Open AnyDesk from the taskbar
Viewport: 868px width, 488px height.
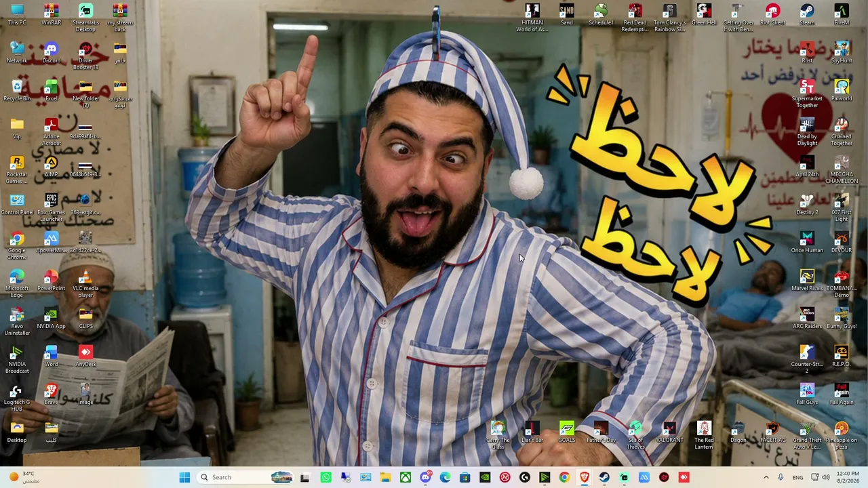click(x=684, y=477)
